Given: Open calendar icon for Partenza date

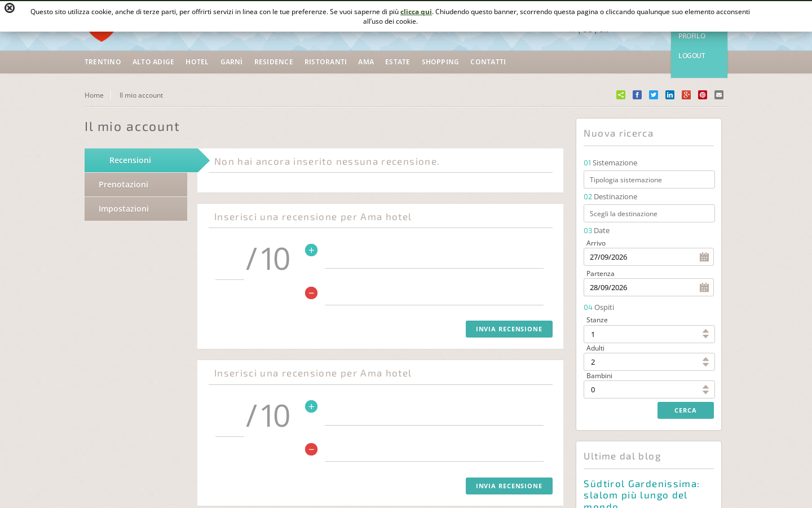Looking at the screenshot, I should pos(704,287).
